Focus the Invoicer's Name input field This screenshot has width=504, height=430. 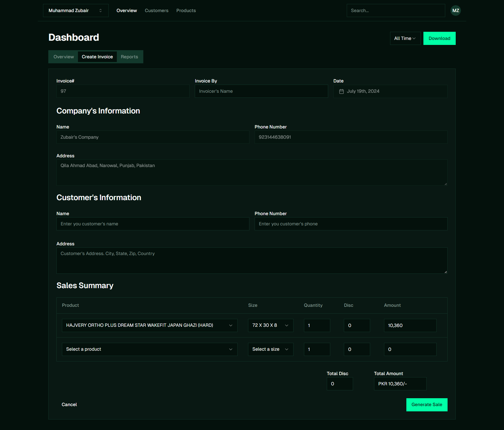(x=261, y=91)
